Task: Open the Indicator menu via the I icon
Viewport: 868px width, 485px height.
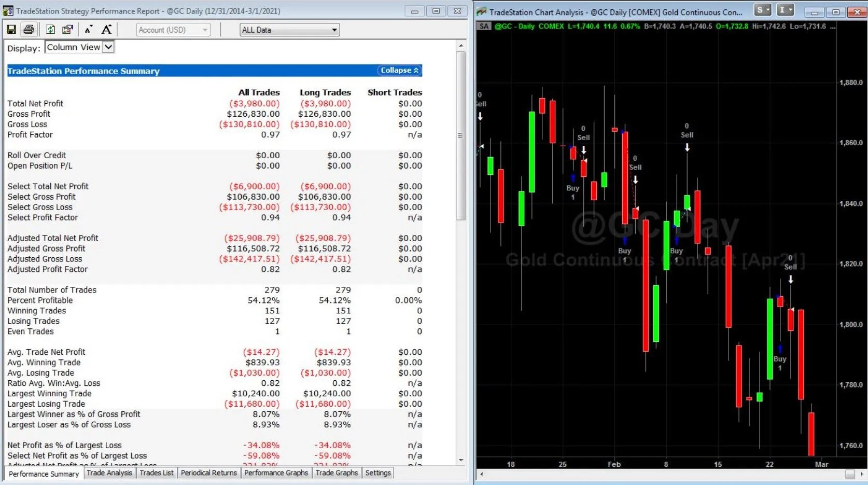Action: point(781,9)
